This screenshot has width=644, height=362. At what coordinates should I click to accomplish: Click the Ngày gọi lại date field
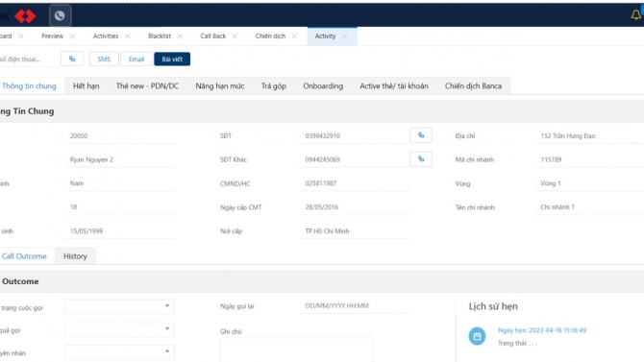[x=355, y=306]
